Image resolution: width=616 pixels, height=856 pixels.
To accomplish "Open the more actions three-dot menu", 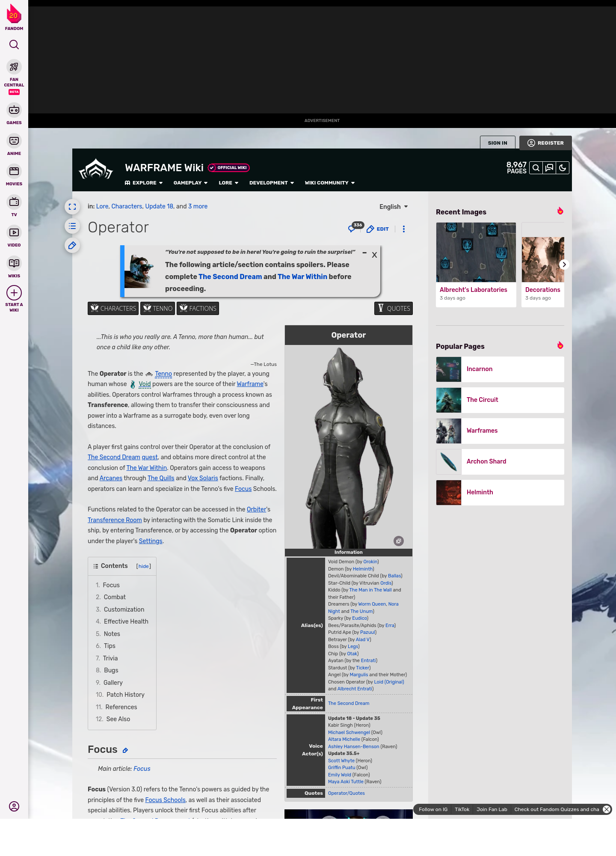I will (404, 229).
